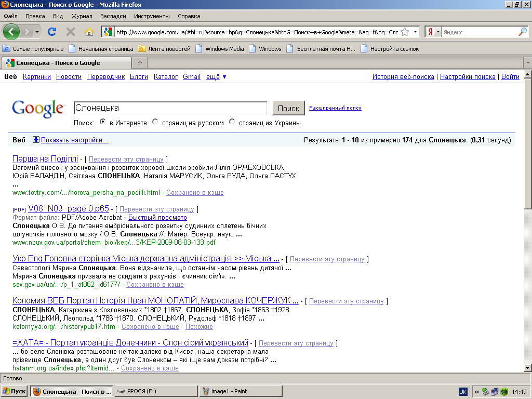
Task: Open the back/forward history dropdown arrow
Action: pos(37,32)
